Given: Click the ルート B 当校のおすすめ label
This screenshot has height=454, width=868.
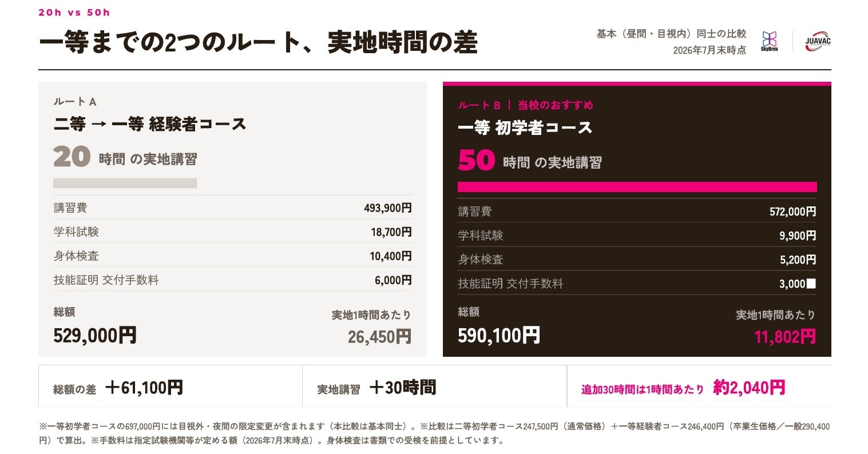Looking at the screenshot, I should coord(525,105).
